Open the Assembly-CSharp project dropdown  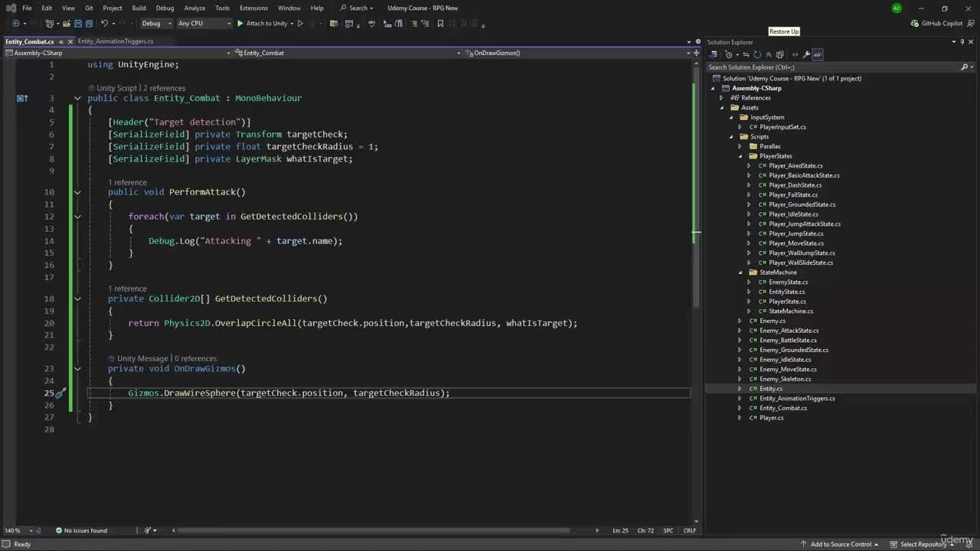[119, 53]
